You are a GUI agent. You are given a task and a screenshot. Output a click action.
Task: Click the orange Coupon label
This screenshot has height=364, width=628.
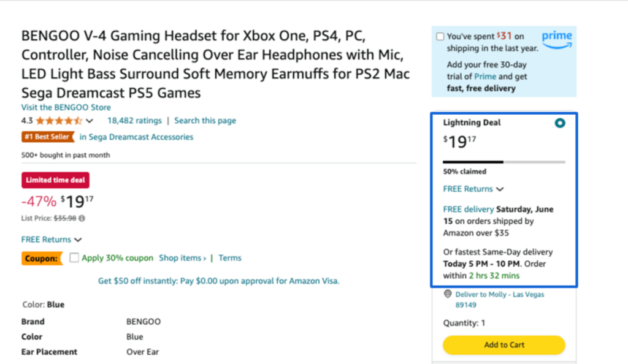coord(42,259)
